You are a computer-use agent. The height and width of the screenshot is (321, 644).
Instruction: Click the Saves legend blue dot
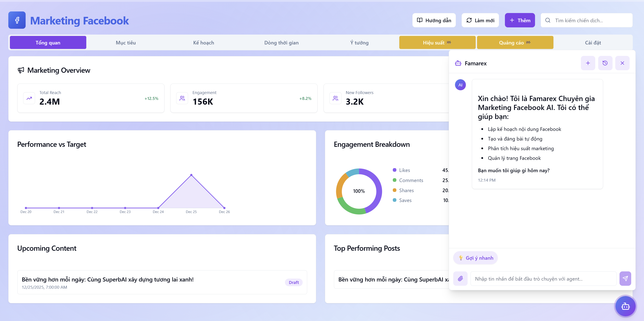(x=395, y=200)
